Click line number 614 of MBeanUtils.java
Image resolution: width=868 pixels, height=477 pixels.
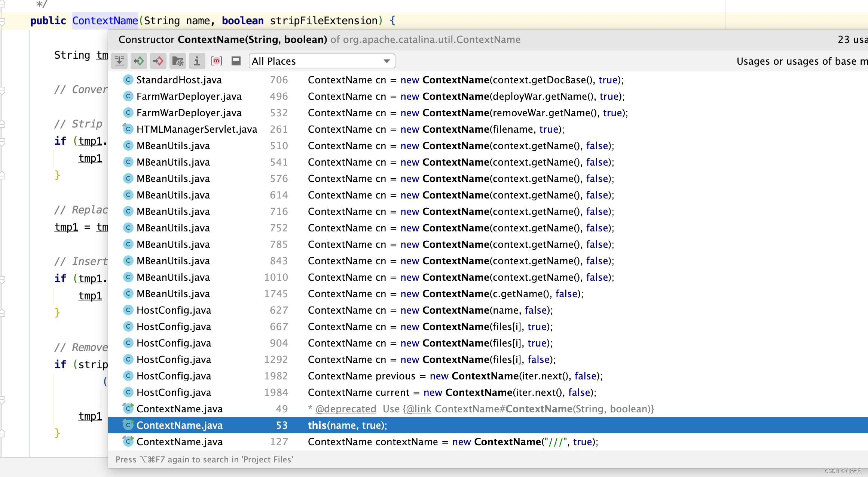(279, 195)
